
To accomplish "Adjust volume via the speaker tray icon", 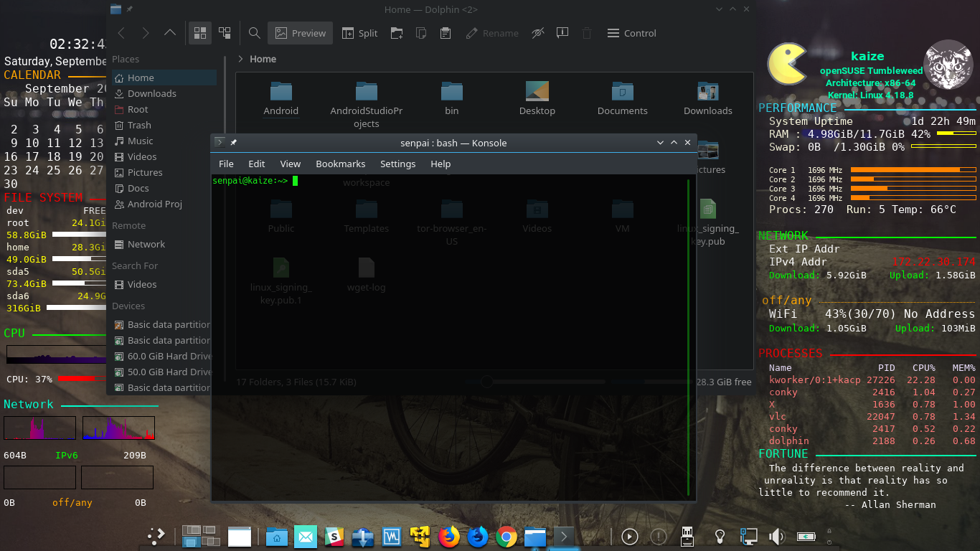I will [776, 537].
